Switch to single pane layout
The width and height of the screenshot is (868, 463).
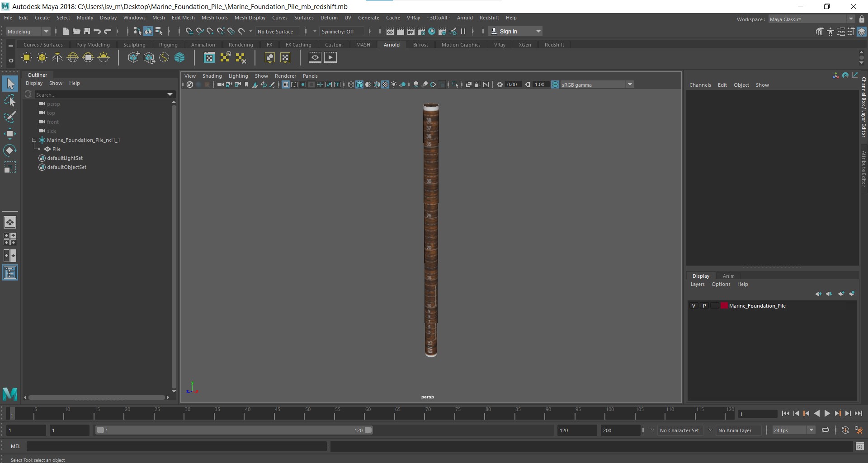point(10,222)
